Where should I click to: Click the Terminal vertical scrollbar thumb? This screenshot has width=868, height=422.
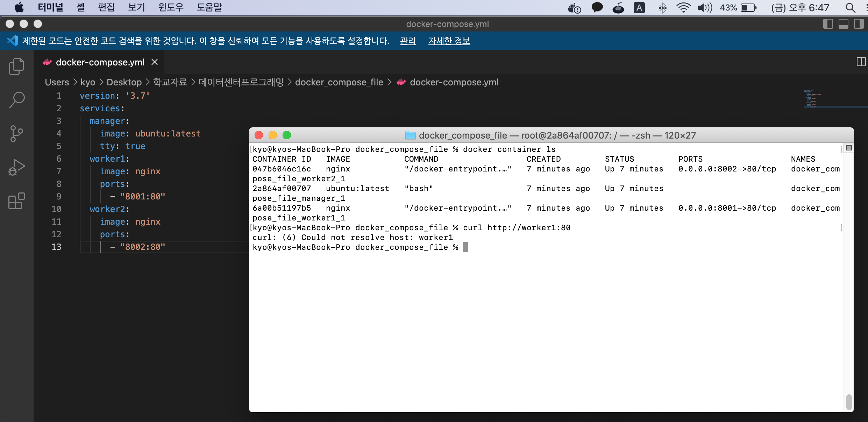tap(849, 402)
